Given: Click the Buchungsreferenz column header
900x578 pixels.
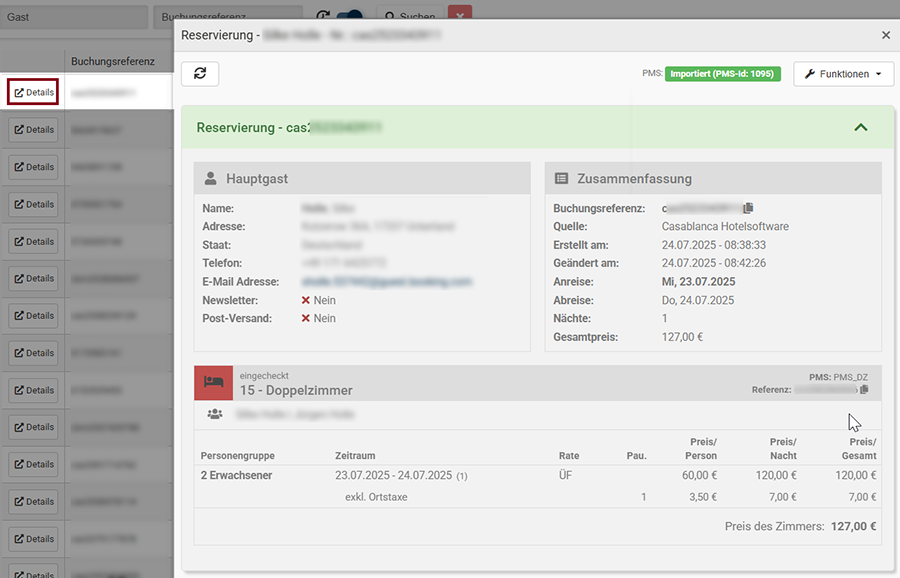Looking at the screenshot, I should coord(113,61).
